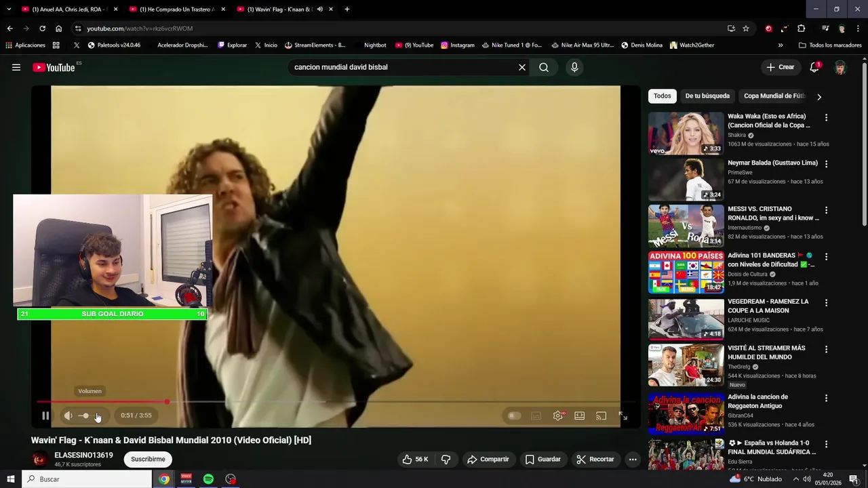868x488 pixels.
Task: Open Spotify from the Windows taskbar
Action: click(x=208, y=479)
